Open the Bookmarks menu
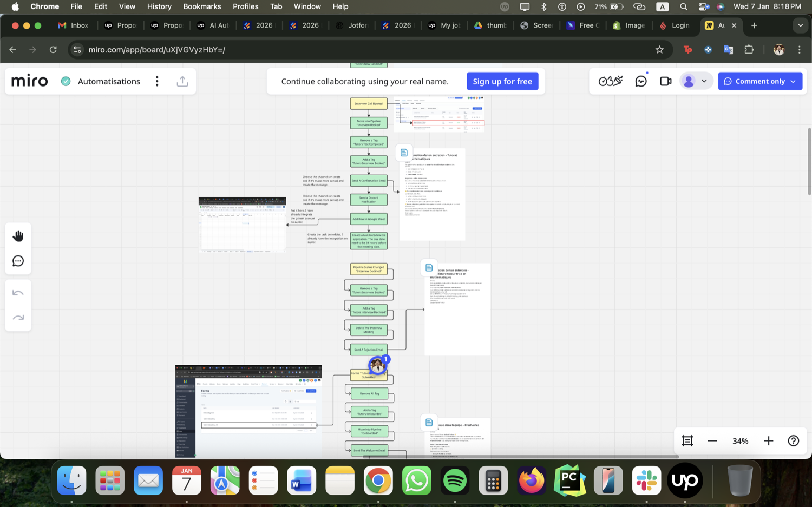Screen dimensions: 812x507 point(202,6)
